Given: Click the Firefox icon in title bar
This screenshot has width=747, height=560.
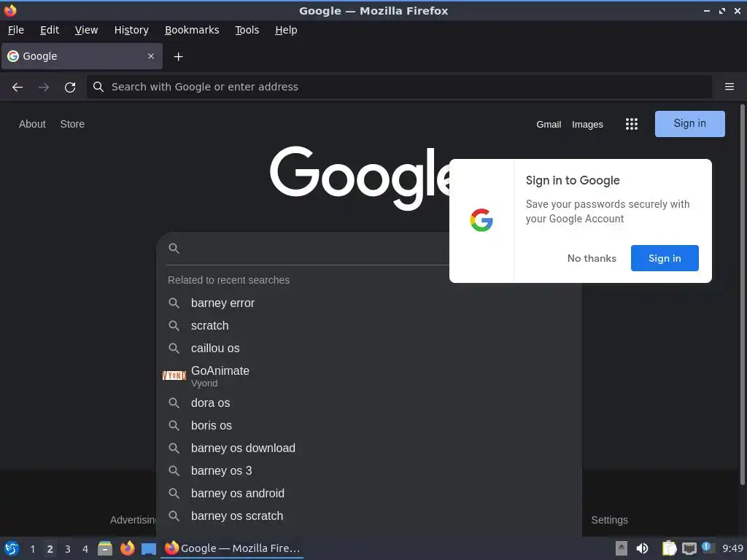Looking at the screenshot, I should coord(10,10).
